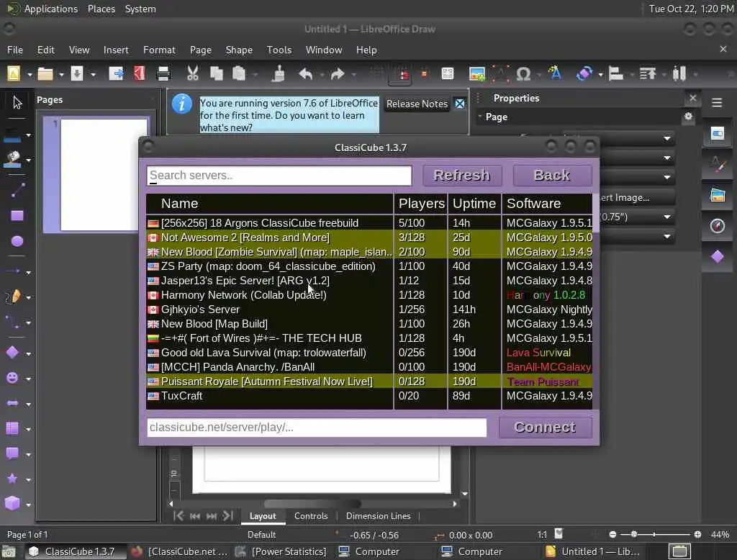Viewport: 737px width, 560px height.
Task: Open the Format menu
Action: point(159,50)
